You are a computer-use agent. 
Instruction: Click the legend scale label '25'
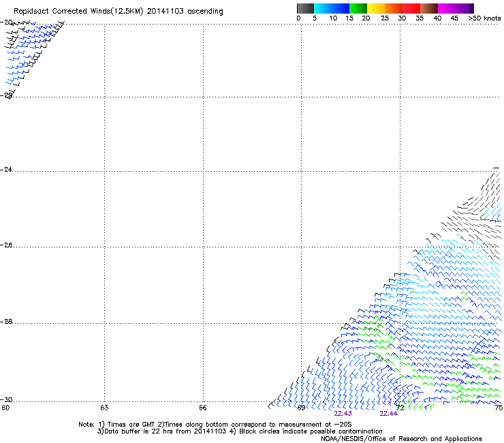(x=385, y=18)
